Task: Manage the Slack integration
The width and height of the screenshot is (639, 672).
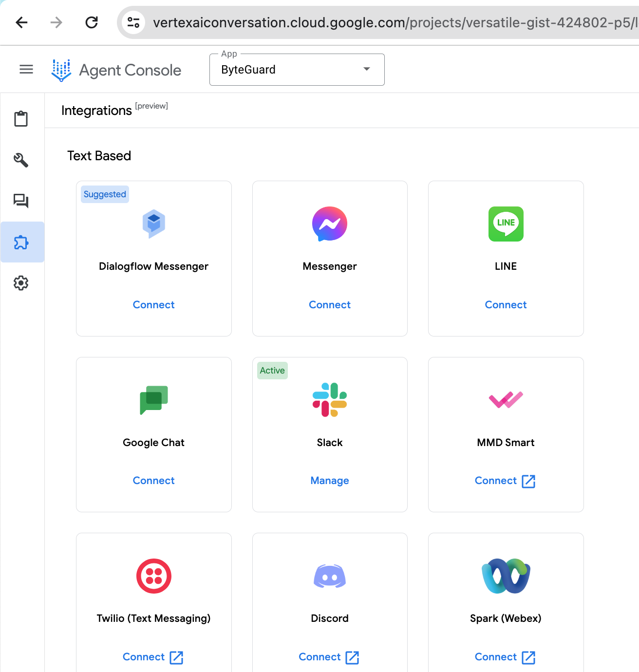Action: click(x=330, y=481)
